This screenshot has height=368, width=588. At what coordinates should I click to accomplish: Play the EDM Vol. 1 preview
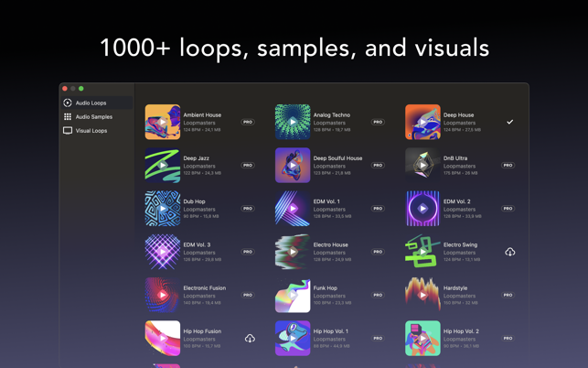pyautogui.click(x=293, y=209)
